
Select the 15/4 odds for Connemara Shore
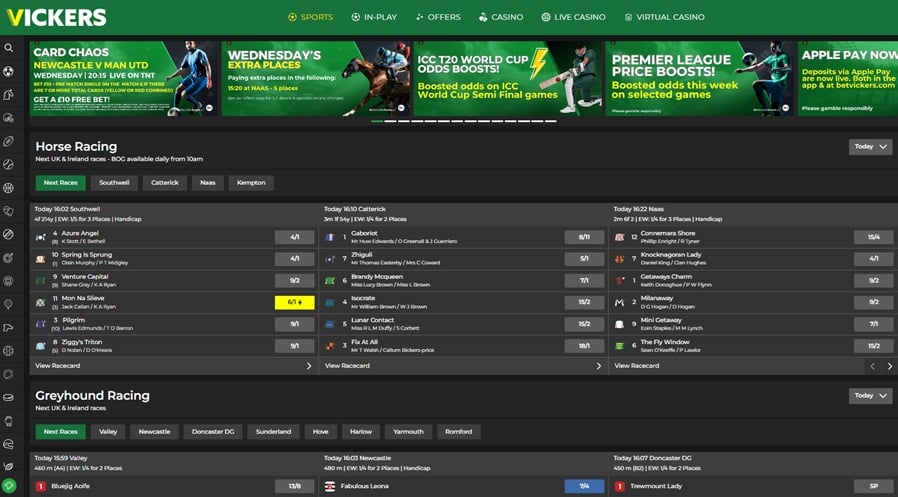click(x=873, y=237)
